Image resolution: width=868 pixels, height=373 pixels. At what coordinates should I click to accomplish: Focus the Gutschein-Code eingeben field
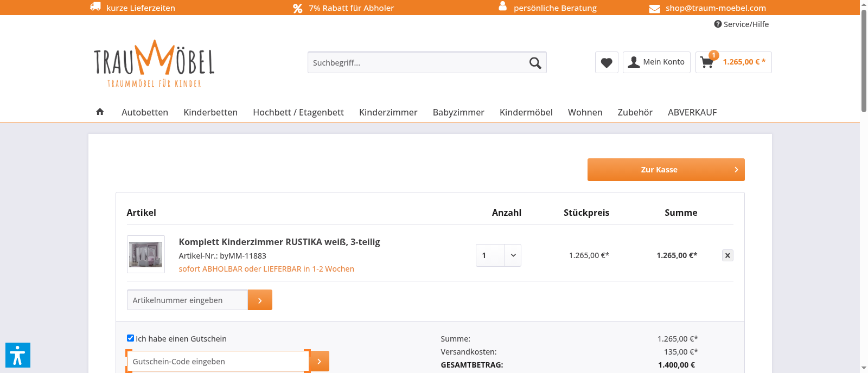218,361
